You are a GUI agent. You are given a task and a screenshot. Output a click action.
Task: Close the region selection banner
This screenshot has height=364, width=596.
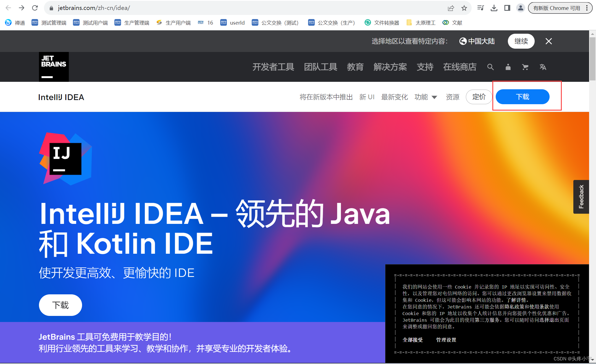549,41
